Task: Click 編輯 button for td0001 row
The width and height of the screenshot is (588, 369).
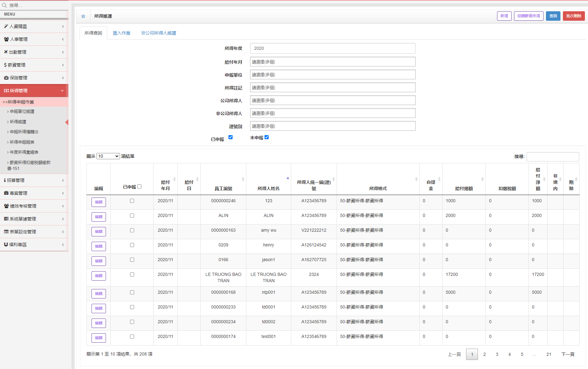Action: click(x=99, y=308)
